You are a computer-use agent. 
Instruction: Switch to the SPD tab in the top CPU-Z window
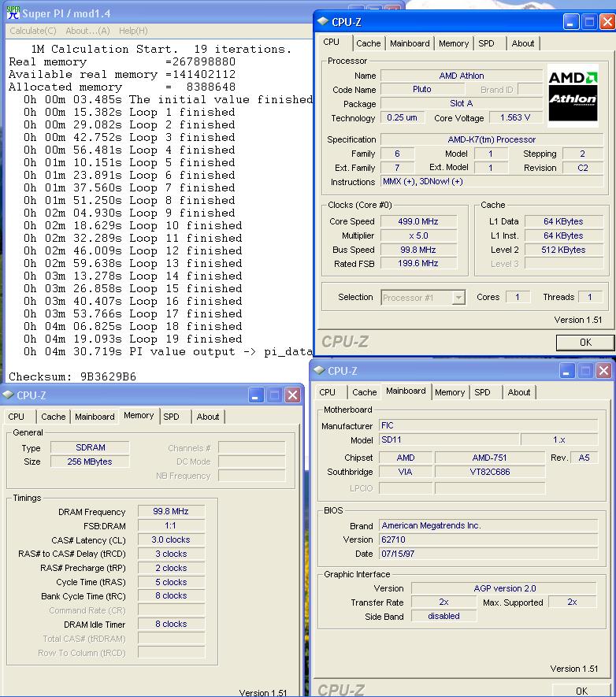[486, 43]
